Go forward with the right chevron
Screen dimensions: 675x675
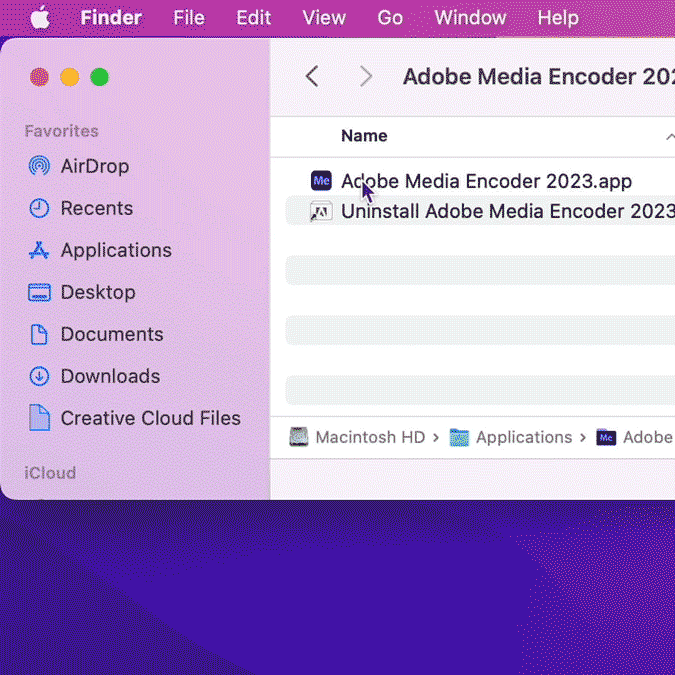pos(366,77)
